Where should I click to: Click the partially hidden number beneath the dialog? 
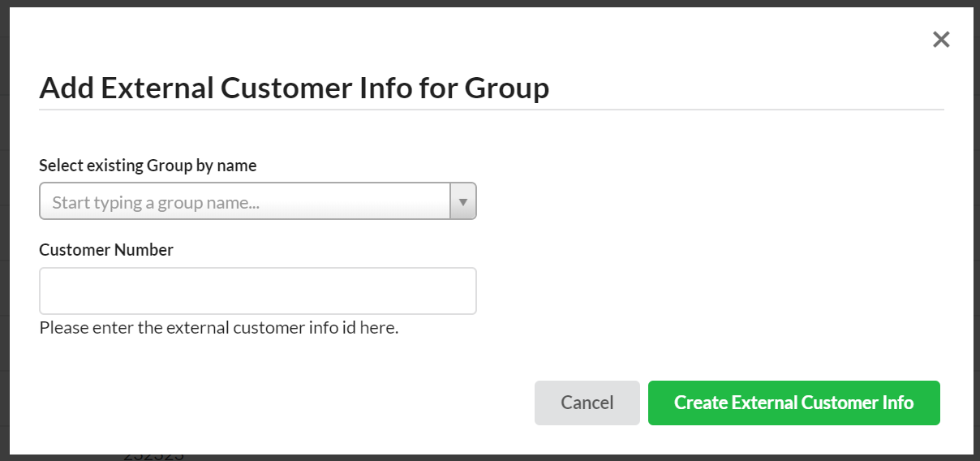(x=153, y=457)
